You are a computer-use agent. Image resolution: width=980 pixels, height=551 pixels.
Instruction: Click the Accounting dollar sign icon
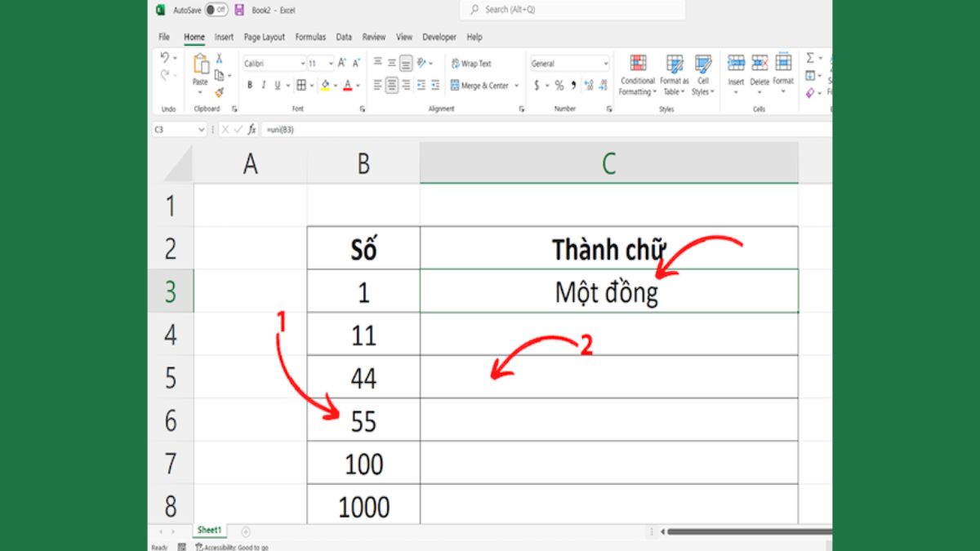(x=537, y=85)
